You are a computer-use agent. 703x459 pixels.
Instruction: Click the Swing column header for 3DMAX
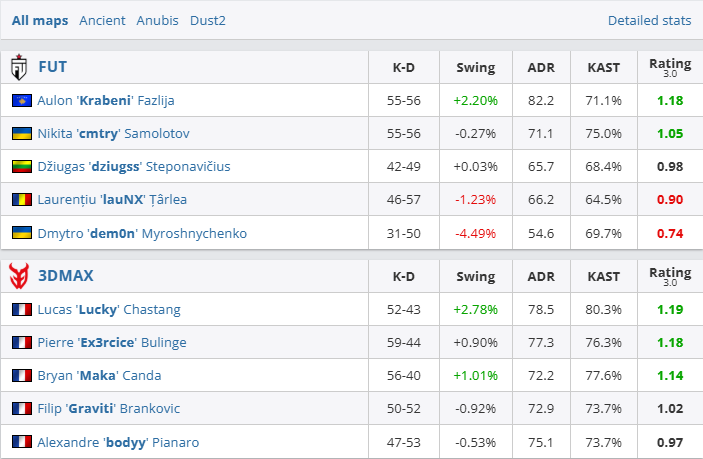click(x=475, y=275)
